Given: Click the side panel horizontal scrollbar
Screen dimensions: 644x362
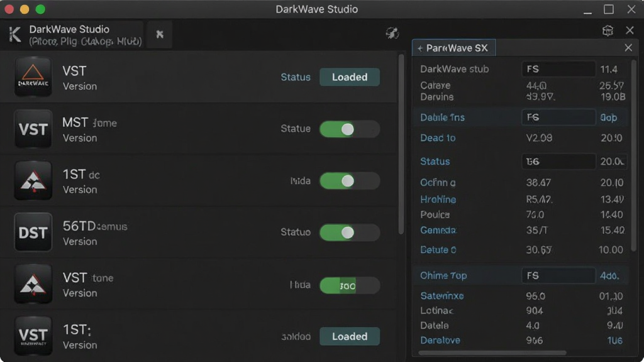Looking at the screenshot, I should coord(492,353).
